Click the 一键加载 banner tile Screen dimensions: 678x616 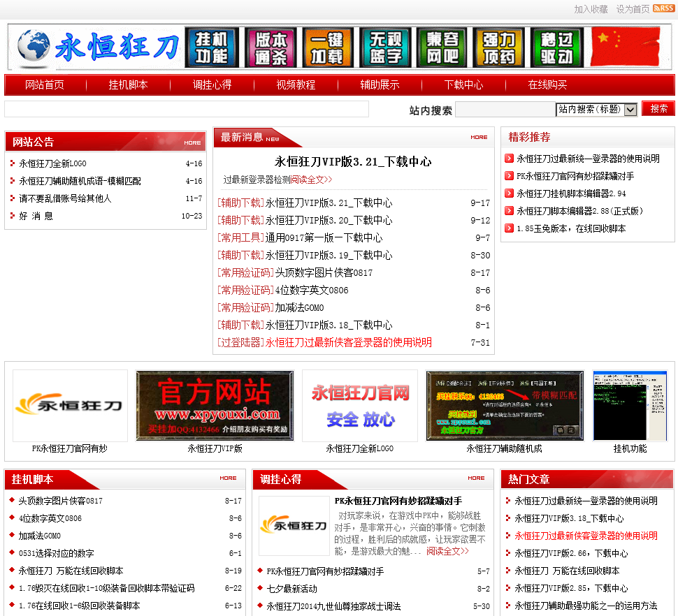[328, 47]
